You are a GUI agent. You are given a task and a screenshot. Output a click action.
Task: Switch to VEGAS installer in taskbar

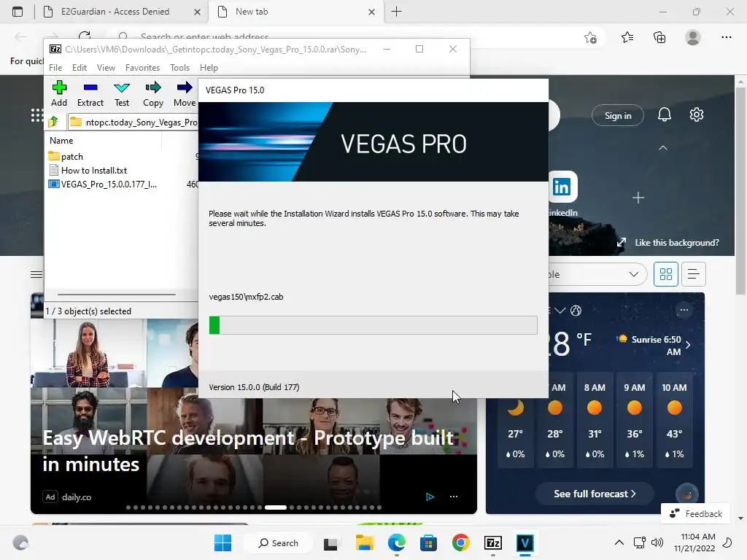click(x=525, y=542)
